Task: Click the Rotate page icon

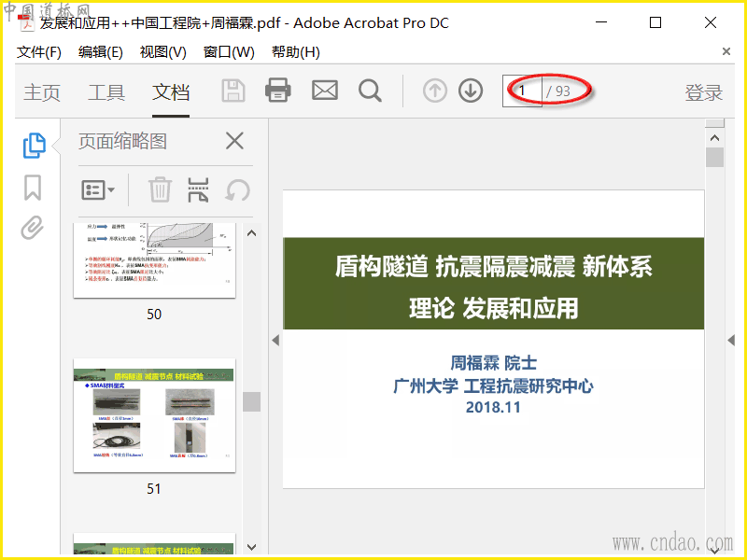Action: pyautogui.click(x=237, y=190)
